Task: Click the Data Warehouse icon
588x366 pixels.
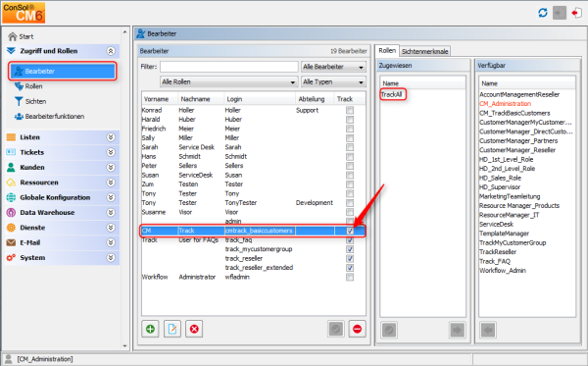Action: coord(11,213)
